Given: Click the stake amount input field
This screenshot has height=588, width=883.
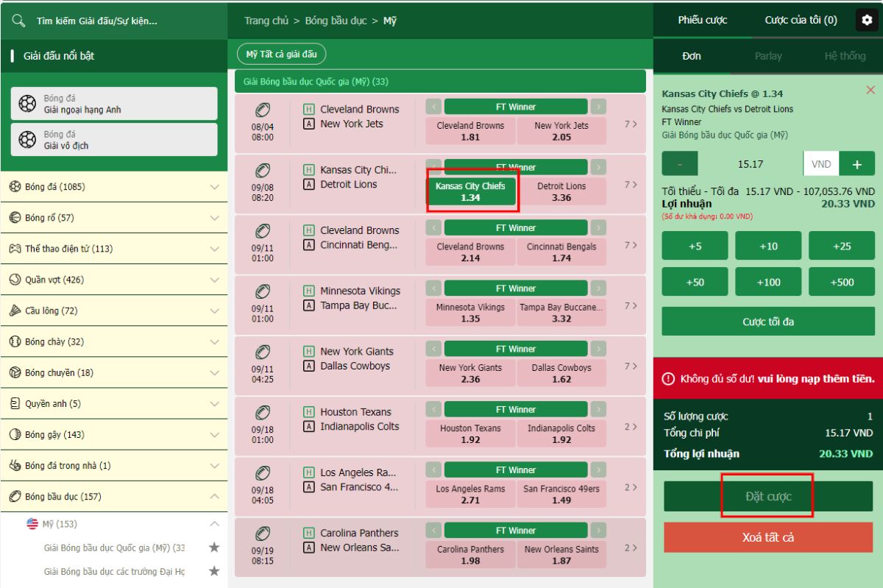Looking at the screenshot, I should (x=750, y=164).
